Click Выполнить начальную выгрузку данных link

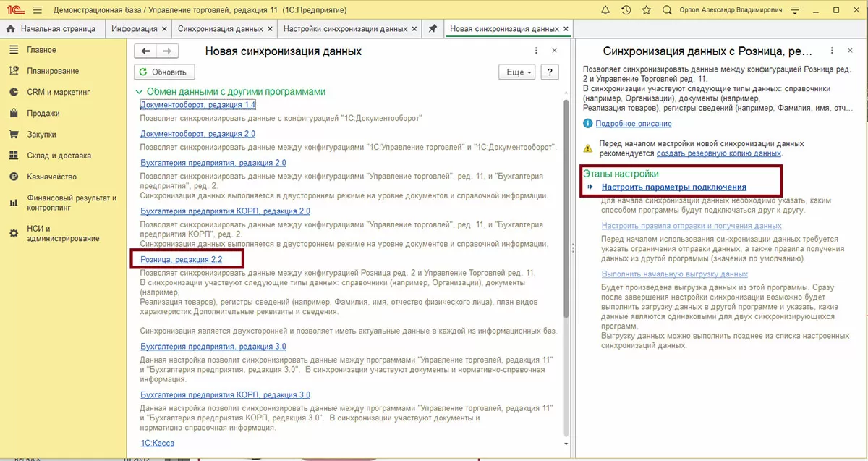675,274
